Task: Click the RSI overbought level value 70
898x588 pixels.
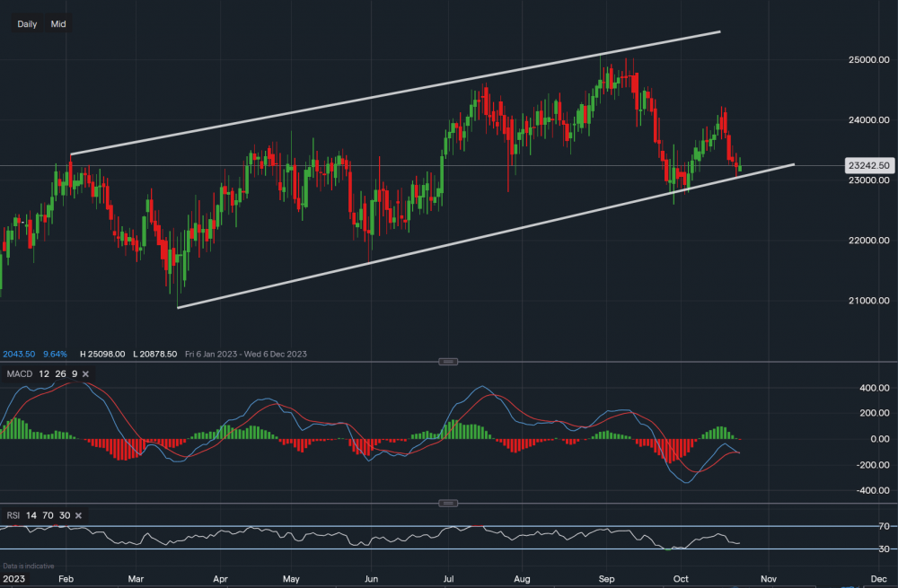Action: click(47, 515)
